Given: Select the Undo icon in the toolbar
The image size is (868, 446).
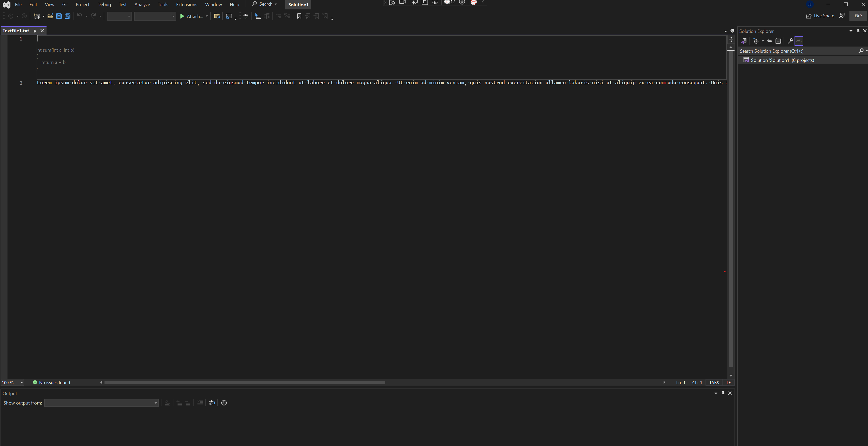Looking at the screenshot, I should pyautogui.click(x=79, y=16).
